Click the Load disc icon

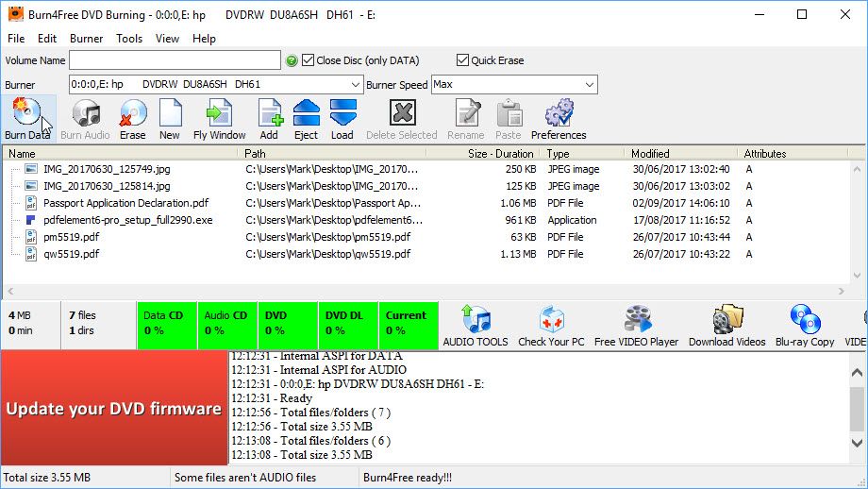click(x=342, y=119)
